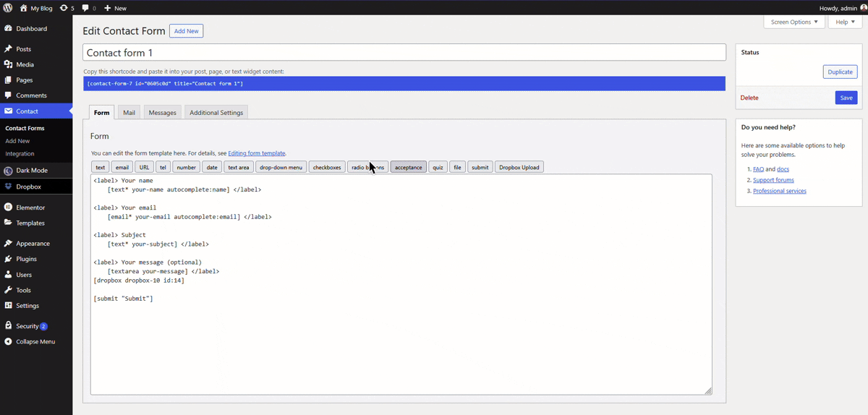868x415 pixels.
Task: Insert an acceptance form tag
Action: pyautogui.click(x=409, y=167)
